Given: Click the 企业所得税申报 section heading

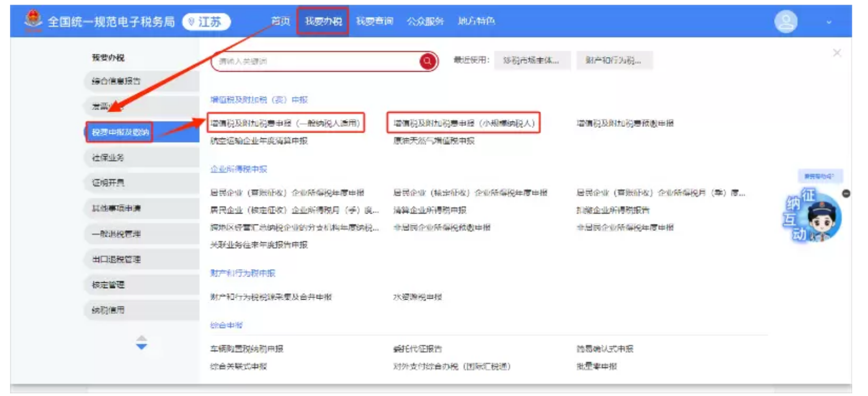Looking at the screenshot, I should pyautogui.click(x=239, y=169).
